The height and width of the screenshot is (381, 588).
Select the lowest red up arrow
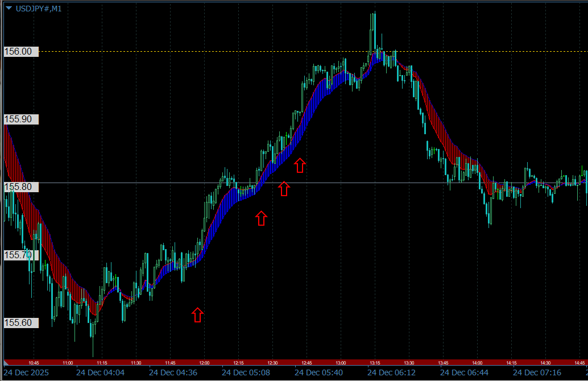[x=197, y=314]
